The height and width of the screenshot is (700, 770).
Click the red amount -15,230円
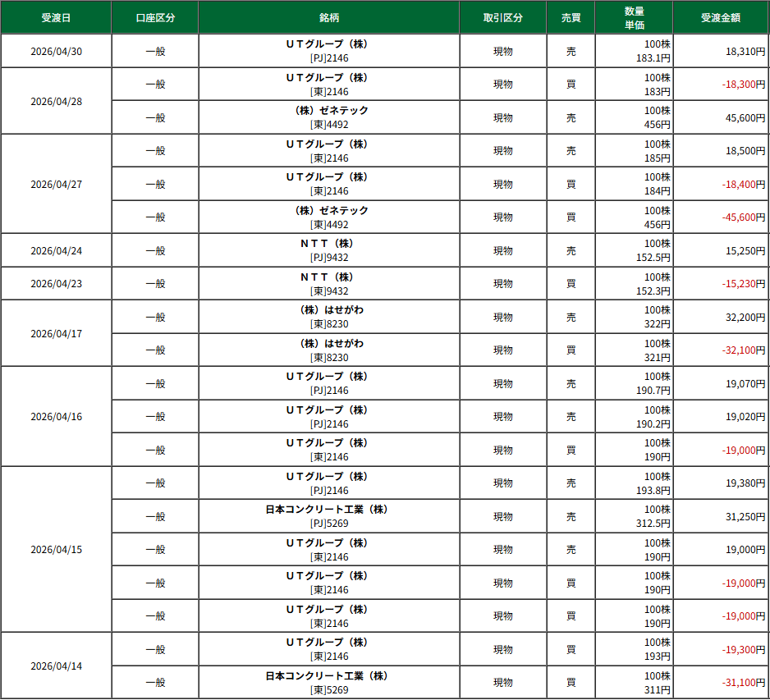(x=743, y=284)
